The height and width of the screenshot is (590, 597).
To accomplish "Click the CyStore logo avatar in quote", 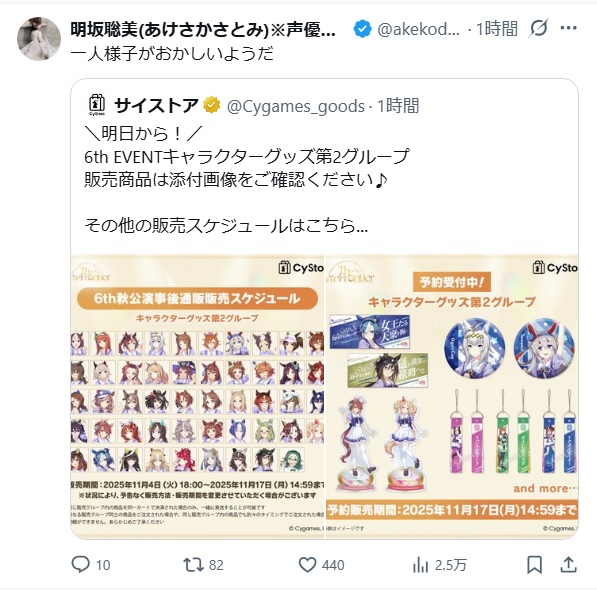I will click(x=97, y=105).
